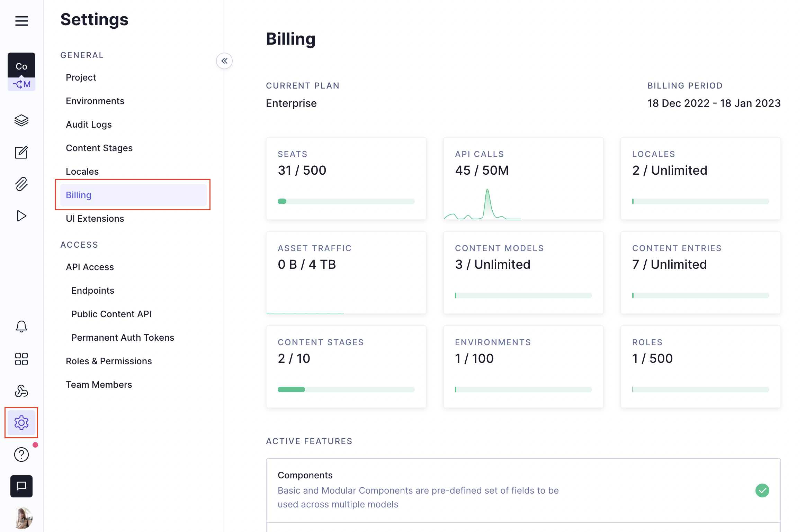Click the Seats usage progress bar

[x=346, y=201]
